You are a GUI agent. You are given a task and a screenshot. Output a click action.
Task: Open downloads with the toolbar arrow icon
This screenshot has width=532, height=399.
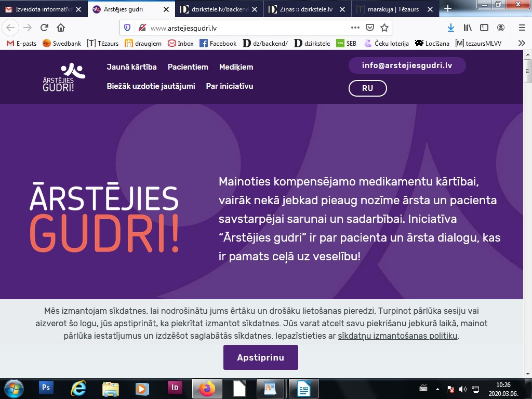point(451,28)
